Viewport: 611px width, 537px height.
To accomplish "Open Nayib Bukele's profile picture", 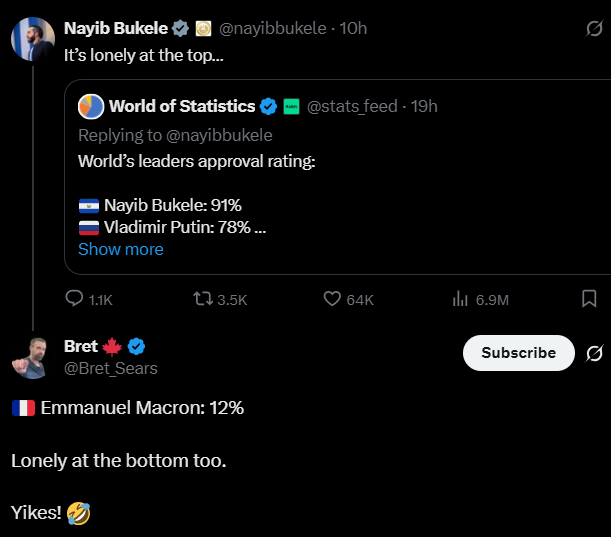I will (x=32, y=38).
